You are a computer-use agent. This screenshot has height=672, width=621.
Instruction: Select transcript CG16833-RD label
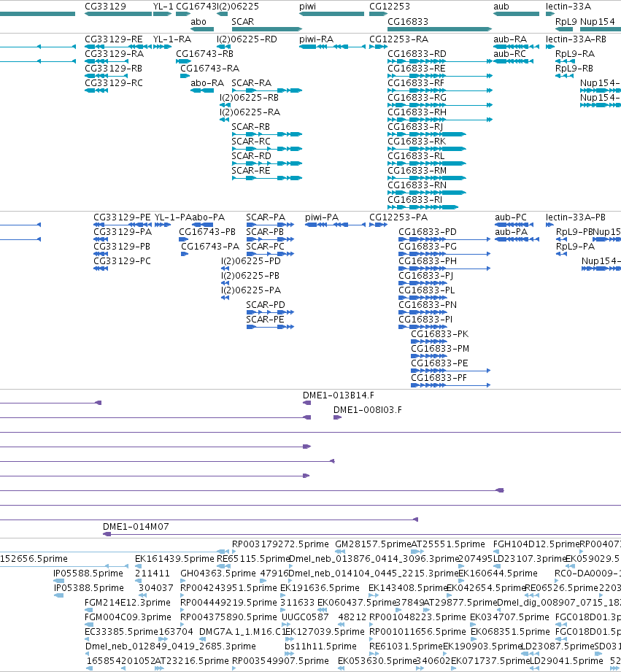417,53
